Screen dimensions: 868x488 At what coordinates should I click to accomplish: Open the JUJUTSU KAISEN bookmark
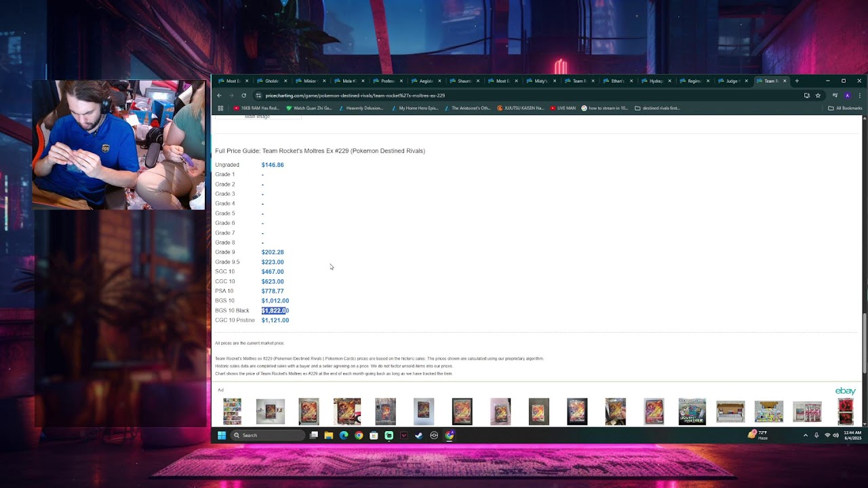click(x=521, y=108)
